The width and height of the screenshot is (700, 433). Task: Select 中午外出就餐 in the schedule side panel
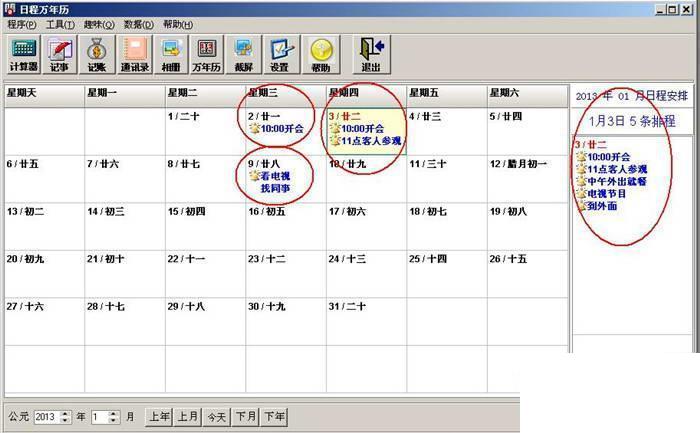coord(617,181)
